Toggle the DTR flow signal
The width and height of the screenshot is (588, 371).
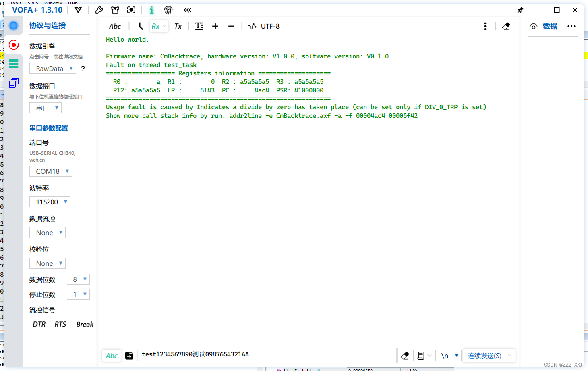click(39, 325)
